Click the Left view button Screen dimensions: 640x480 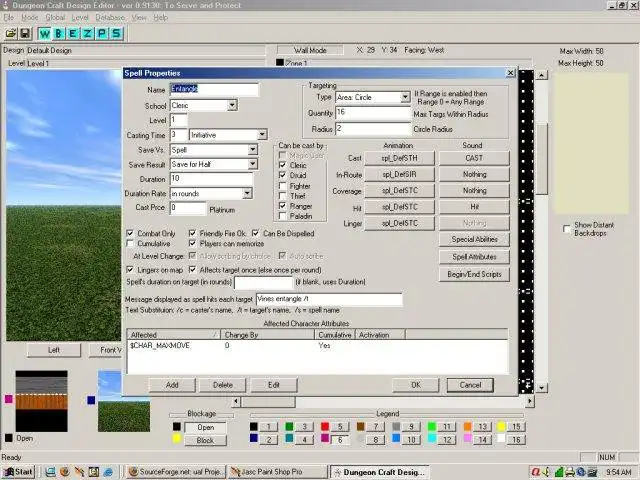pyautogui.click(x=53, y=350)
